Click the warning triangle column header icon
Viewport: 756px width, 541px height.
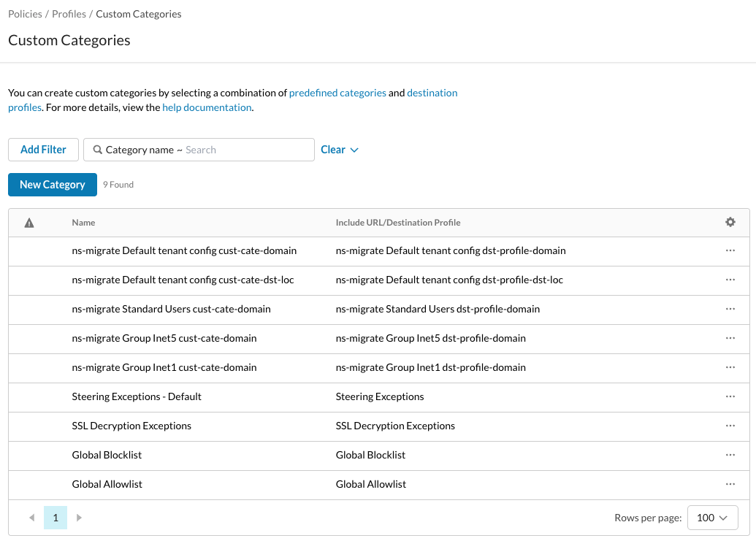click(x=29, y=223)
